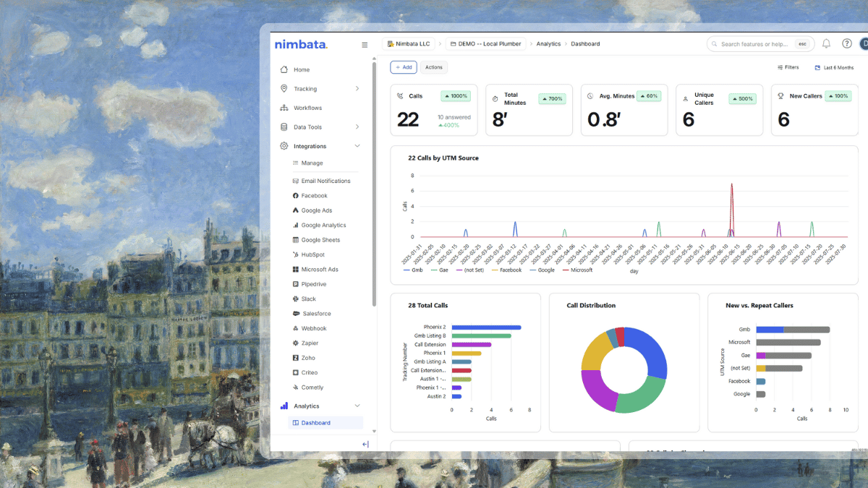This screenshot has width=868, height=488.
Task: Click the Google Sheets grid icon
Action: click(295, 240)
